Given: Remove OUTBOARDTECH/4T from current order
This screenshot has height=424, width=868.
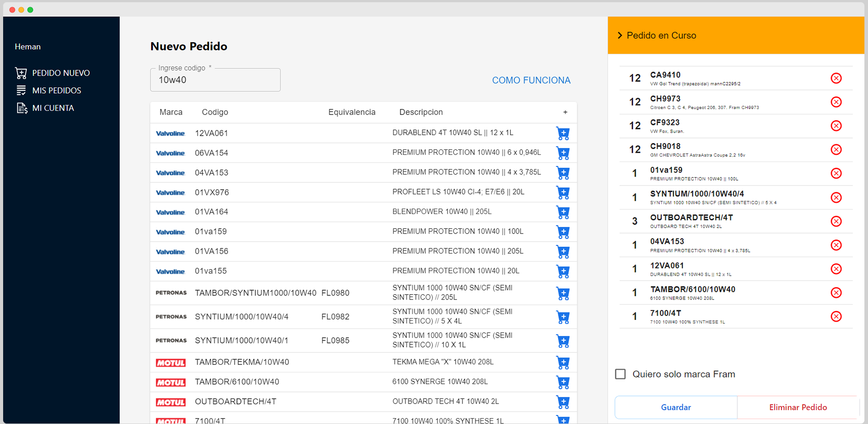Looking at the screenshot, I should click(x=836, y=221).
